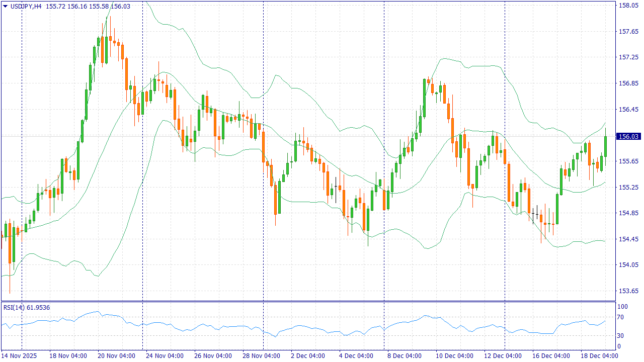Select the RSI(14) indicator label
This screenshot has height=362, width=644.
pyautogui.click(x=14, y=307)
